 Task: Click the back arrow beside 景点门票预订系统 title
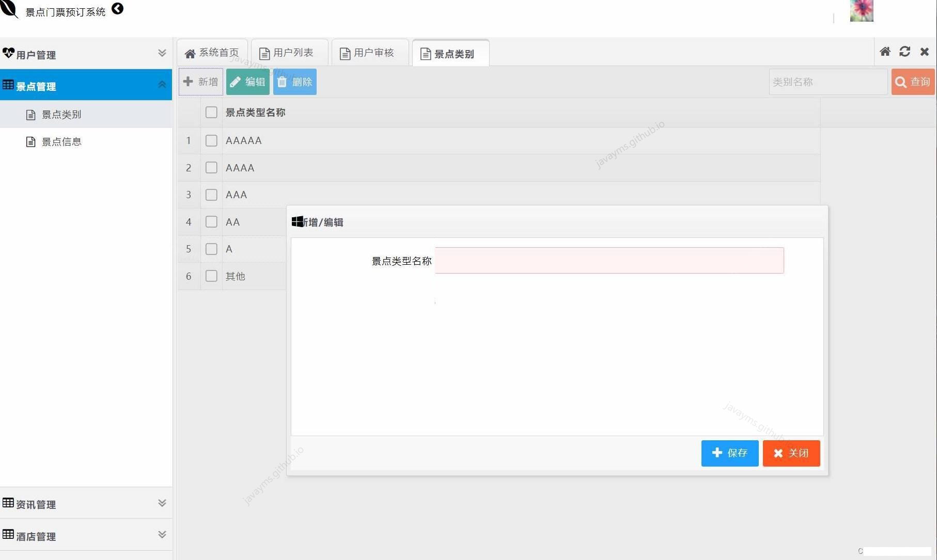tap(118, 9)
